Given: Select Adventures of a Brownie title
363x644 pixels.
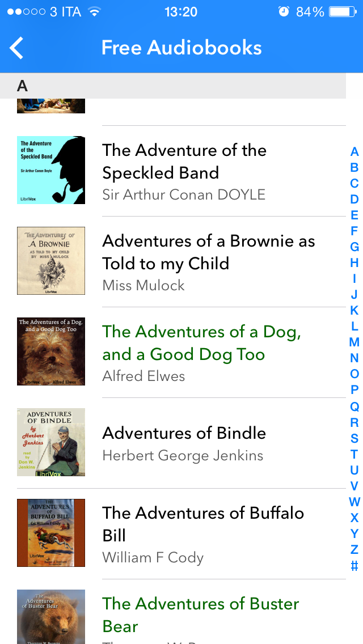Looking at the screenshot, I should (x=208, y=252).
